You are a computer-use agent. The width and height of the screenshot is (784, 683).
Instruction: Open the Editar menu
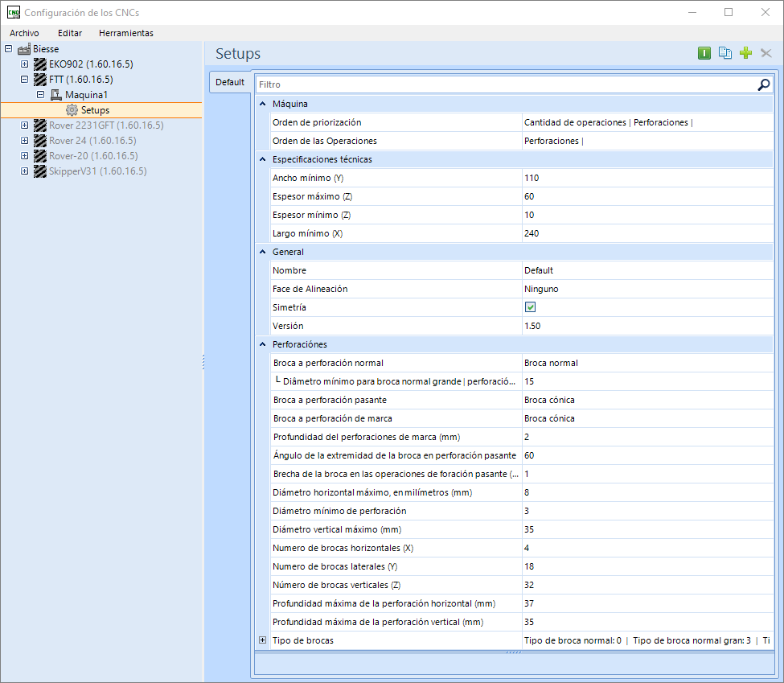pyautogui.click(x=70, y=33)
